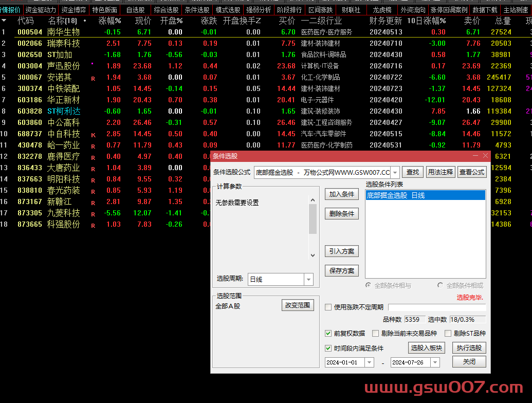Open the 龙虎榜 tab
532x403 pixels.
pos(382,10)
